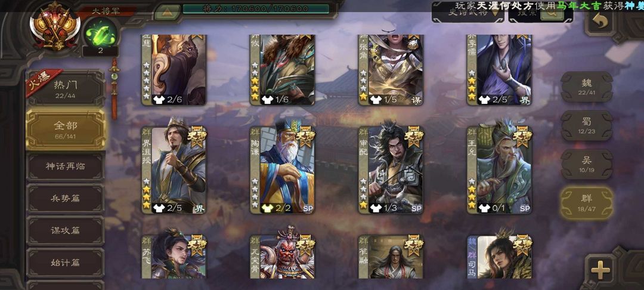Open the 王允 general card
The height and width of the screenshot is (290, 644).
point(500,171)
